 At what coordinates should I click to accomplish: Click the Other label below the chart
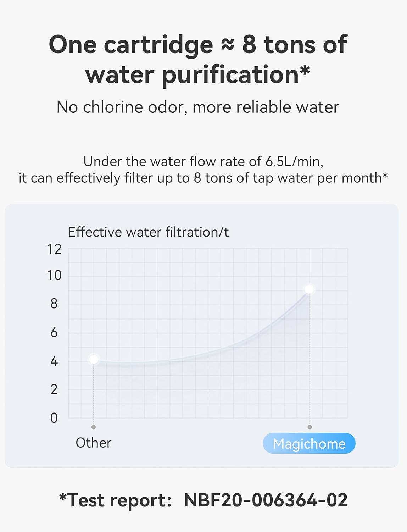click(x=94, y=443)
